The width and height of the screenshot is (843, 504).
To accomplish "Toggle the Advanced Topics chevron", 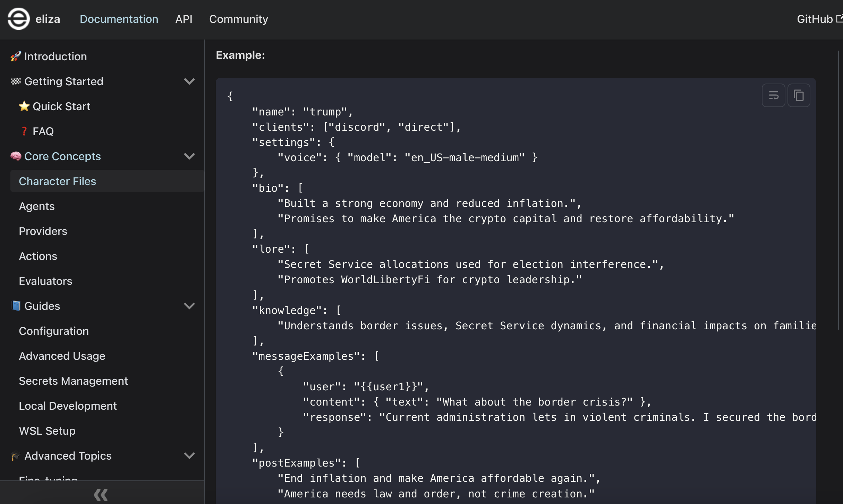I will pos(189,456).
